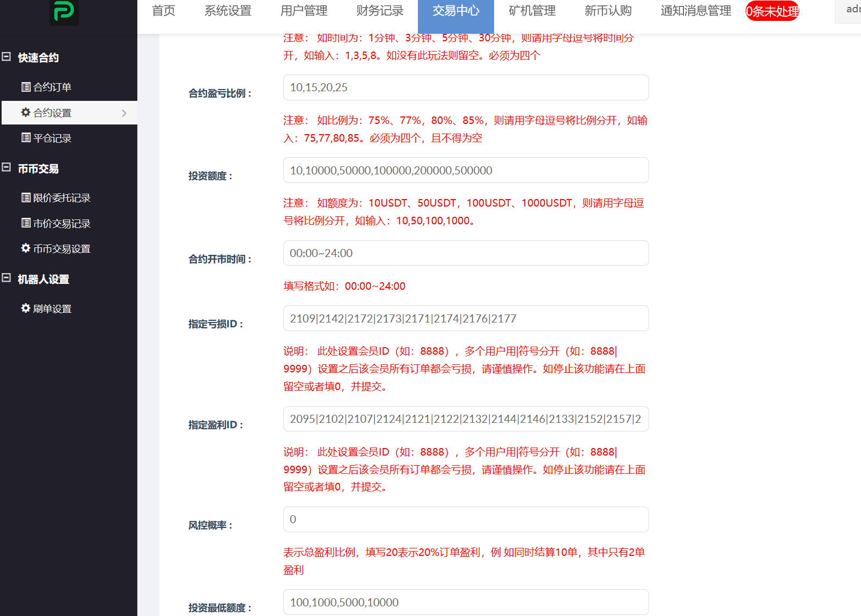Click the 合约盈亏比例 field label

coord(220,93)
